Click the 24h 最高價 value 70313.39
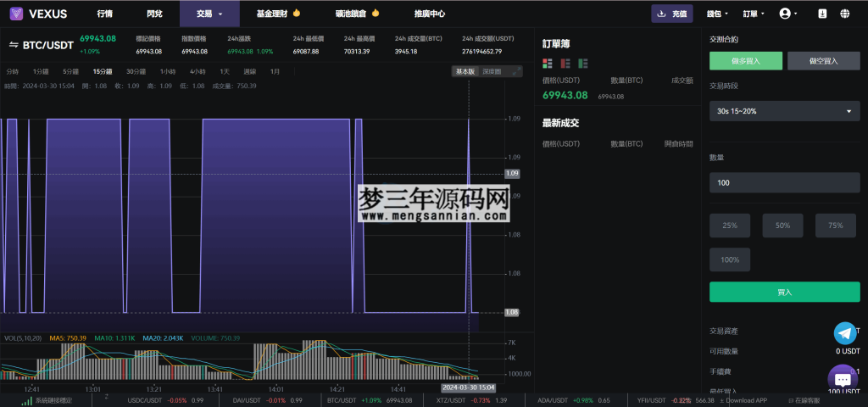Image resolution: width=868 pixels, height=407 pixels. (358, 52)
